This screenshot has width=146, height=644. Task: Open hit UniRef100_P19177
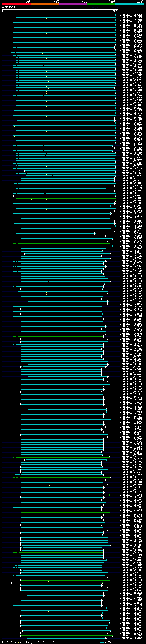pyautogui.click(x=131, y=22)
